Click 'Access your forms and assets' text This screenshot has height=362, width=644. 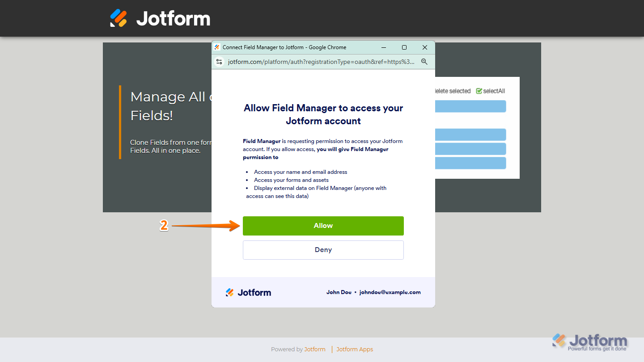coord(291,180)
